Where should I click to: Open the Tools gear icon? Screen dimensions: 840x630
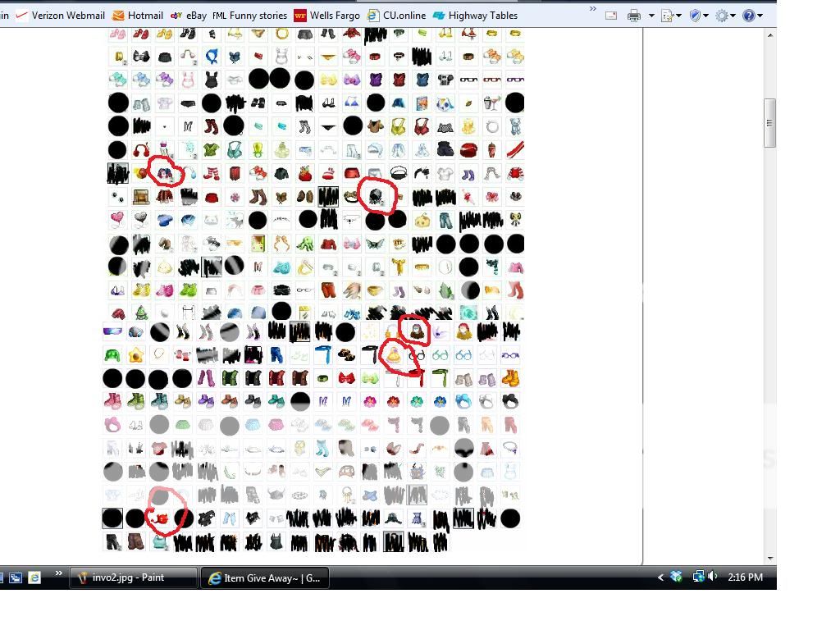[722, 15]
